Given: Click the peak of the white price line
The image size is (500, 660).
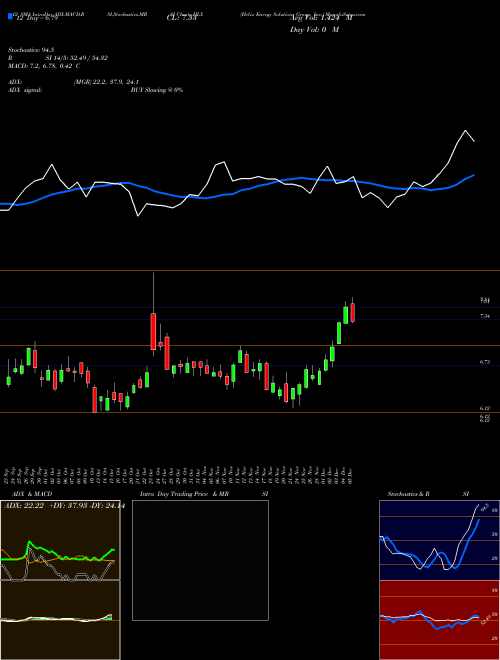Looking at the screenshot, I should click(x=465, y=131).
